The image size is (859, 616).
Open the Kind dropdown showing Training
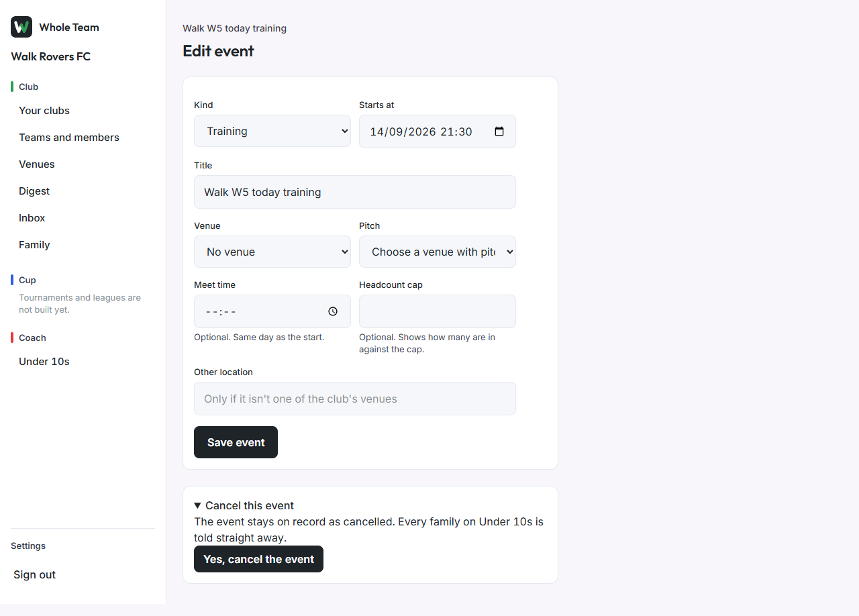pos(272,131)
